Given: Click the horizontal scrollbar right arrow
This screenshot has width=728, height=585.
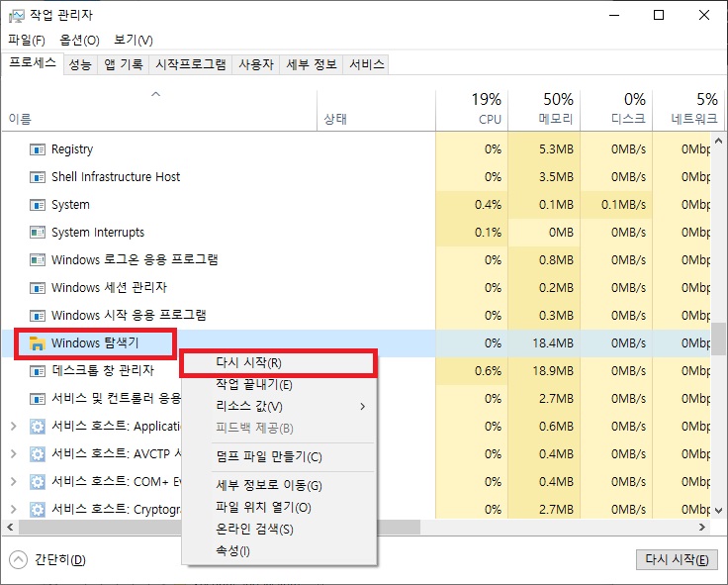Looking at the screenshot, I should 702,528.
